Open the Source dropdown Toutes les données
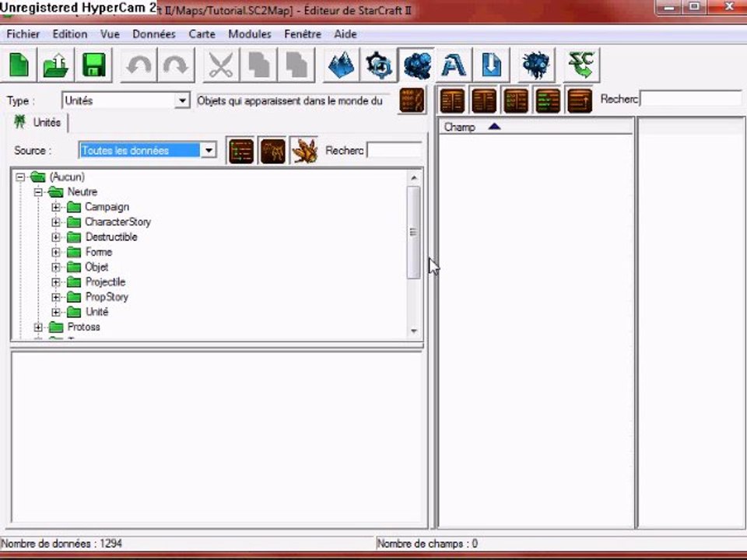This screenshot has width=747, height=560. click(148, 150)
